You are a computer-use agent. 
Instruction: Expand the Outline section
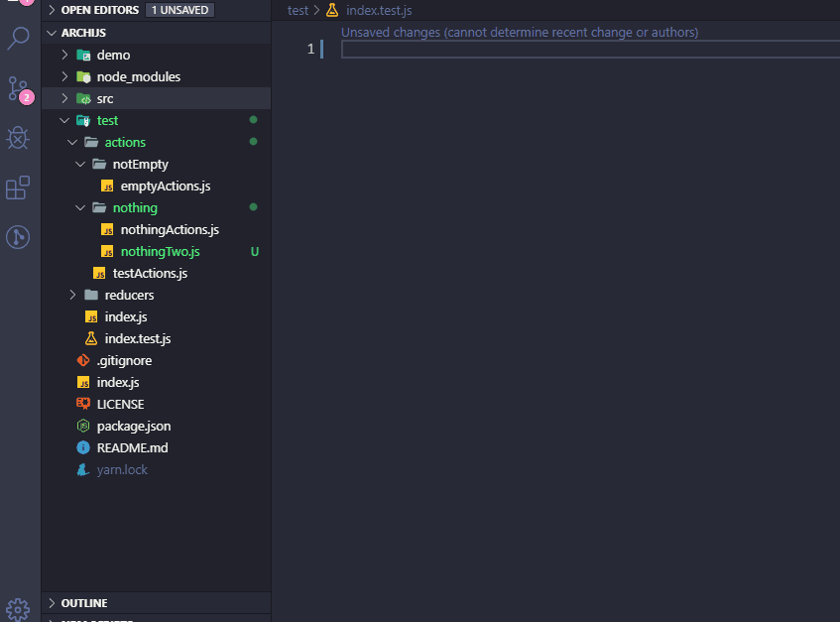[x=52, y=603]
